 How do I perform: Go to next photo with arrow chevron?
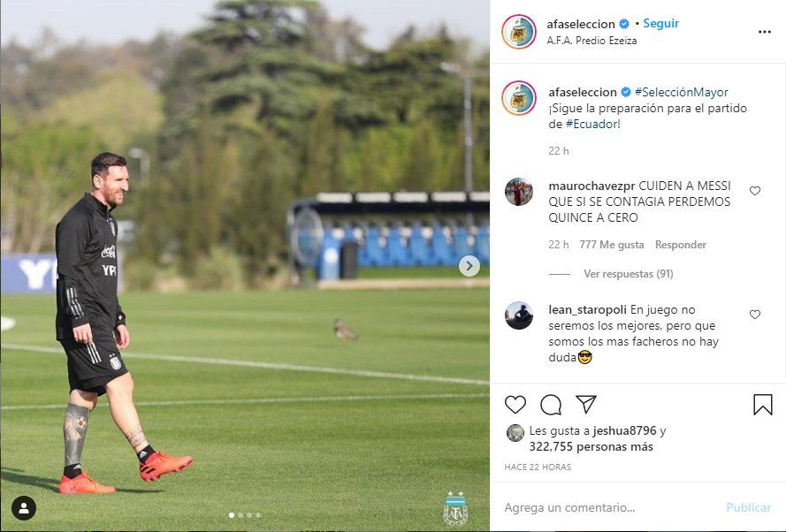(469, 266)
